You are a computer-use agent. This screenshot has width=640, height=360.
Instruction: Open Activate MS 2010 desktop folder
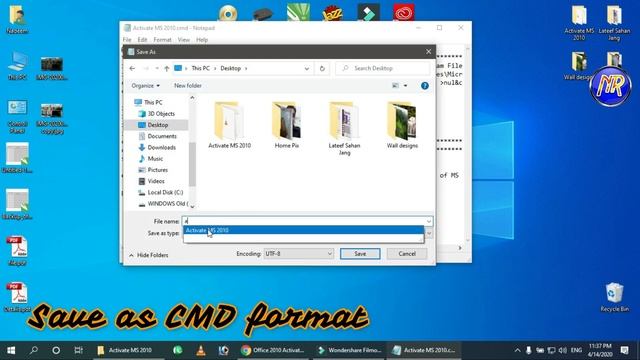(579, 22)
